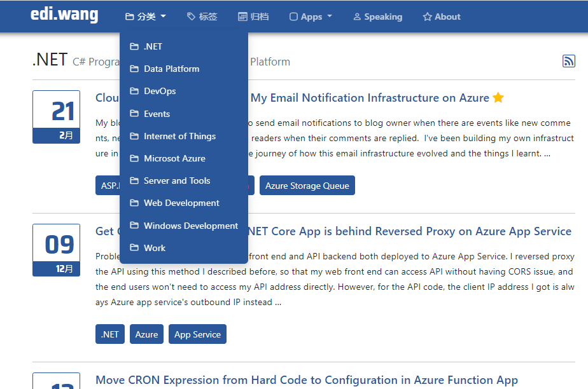Click the edi.wang site logo

64,15
